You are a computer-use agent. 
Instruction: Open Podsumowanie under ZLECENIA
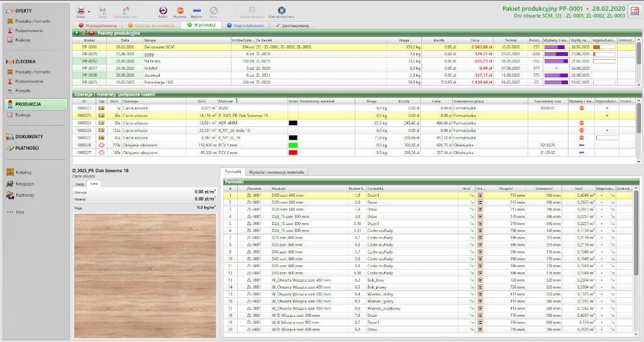(x=29, y=81)
